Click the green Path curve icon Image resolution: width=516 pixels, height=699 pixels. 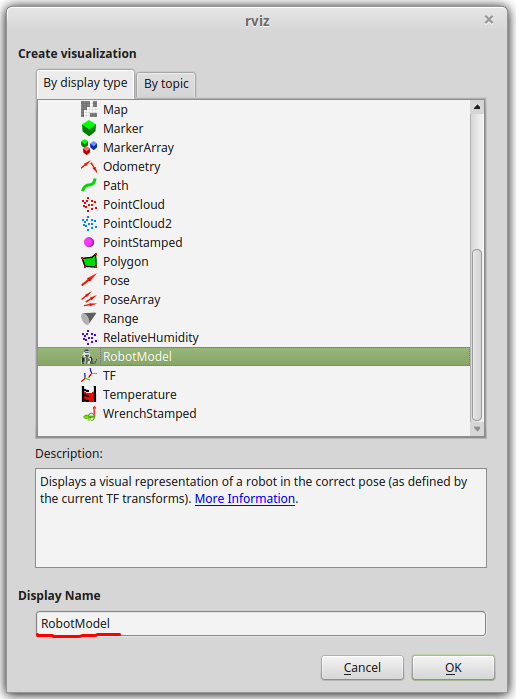[89, 185]
